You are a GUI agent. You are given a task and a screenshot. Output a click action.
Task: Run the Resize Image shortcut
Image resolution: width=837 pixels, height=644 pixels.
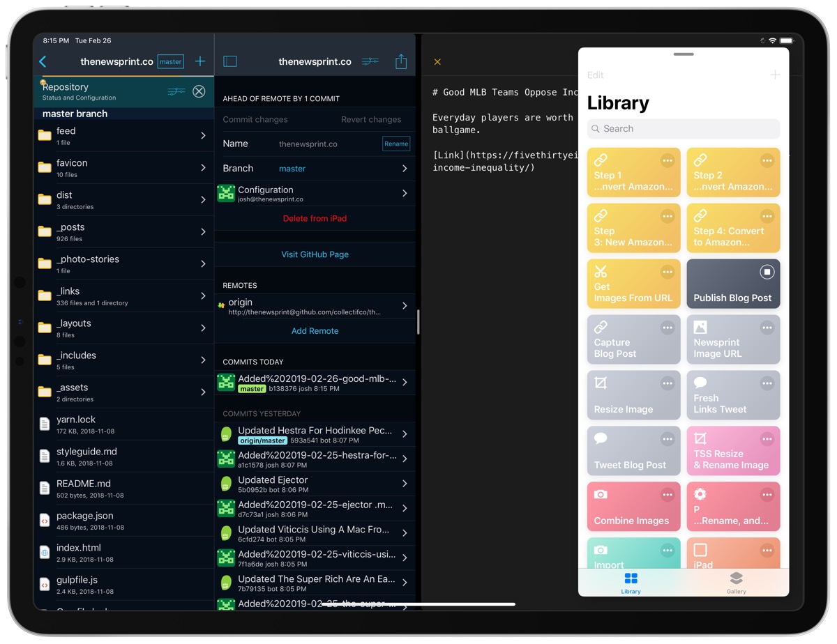(633, 395)
